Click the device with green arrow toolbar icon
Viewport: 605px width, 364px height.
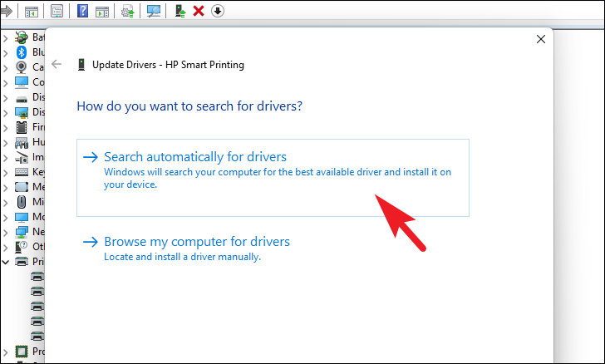click(180, 11)
